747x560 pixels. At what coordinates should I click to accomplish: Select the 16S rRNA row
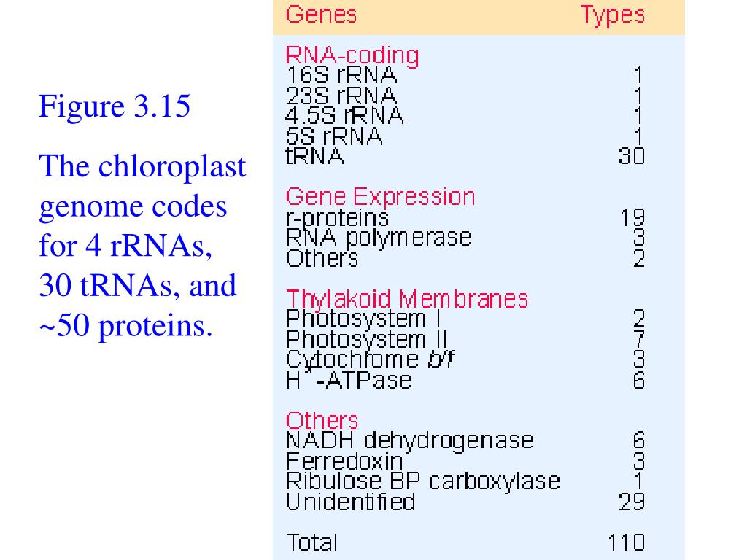pos(465,75)
